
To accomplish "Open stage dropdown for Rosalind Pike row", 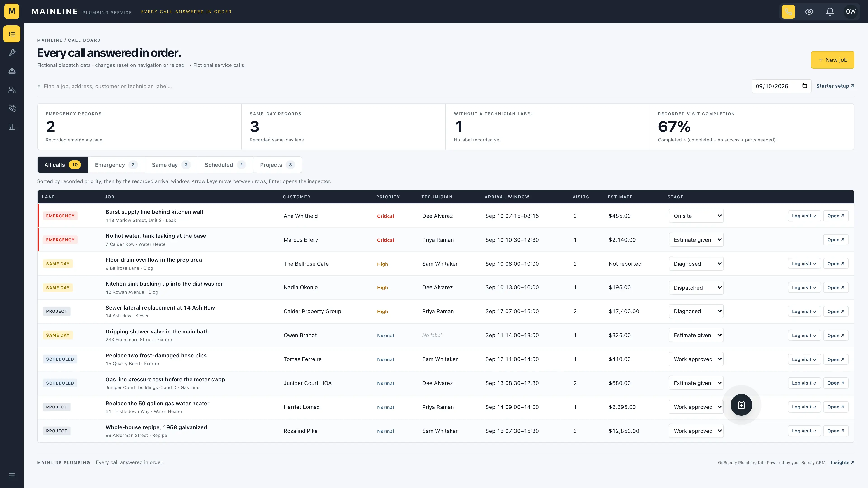I will 696,431.
